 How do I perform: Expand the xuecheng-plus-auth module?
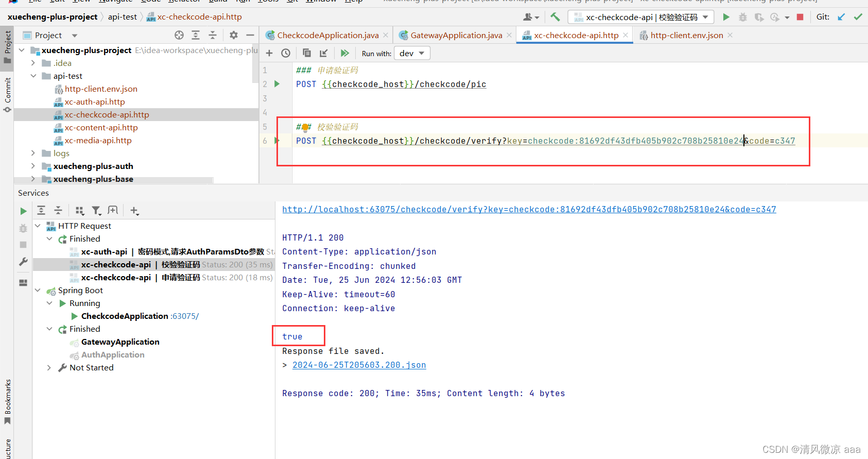pos(33,166)
